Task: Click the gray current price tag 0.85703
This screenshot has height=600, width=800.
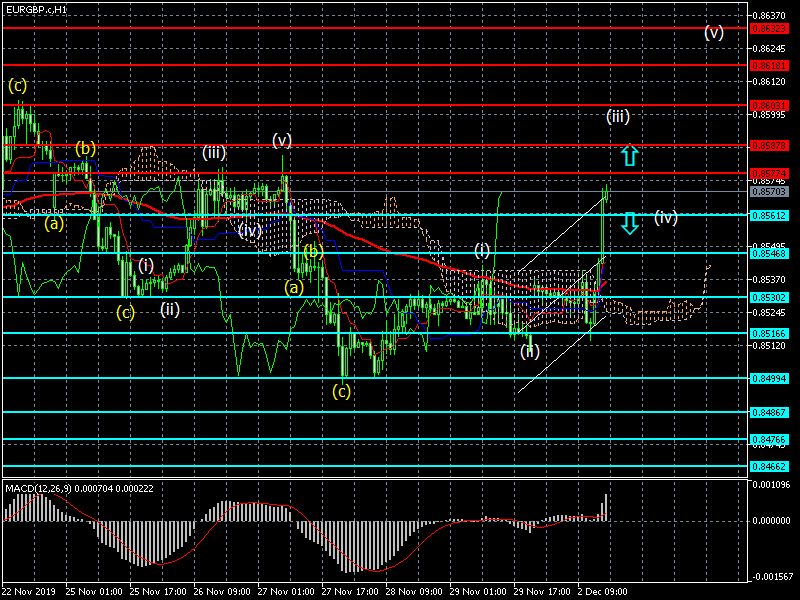Action: 772,191
